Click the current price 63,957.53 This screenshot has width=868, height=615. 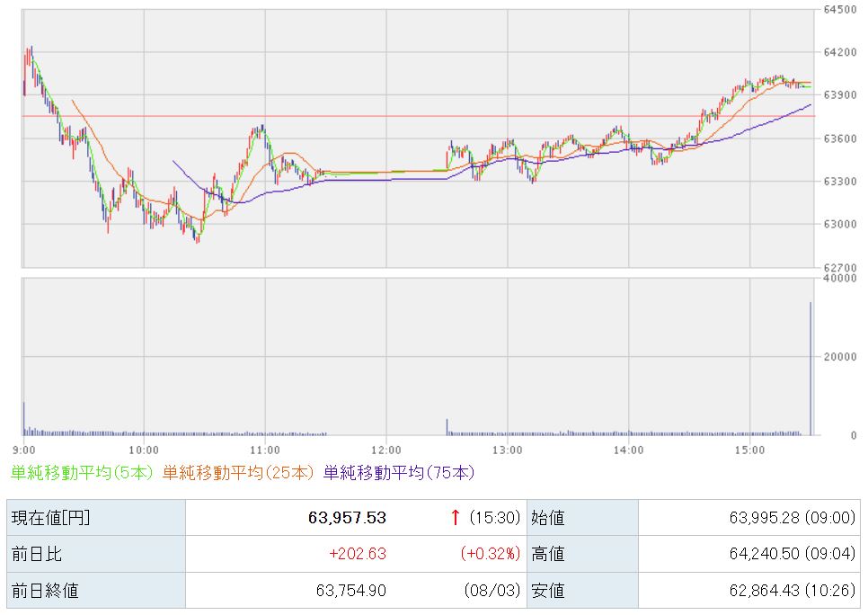(x=347, y=518)
